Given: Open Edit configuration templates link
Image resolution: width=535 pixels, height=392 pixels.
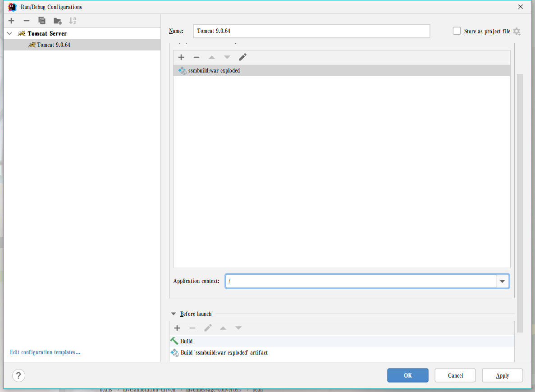Looking at the screenshot, I should pyautogui.click(x=45, y=352).
